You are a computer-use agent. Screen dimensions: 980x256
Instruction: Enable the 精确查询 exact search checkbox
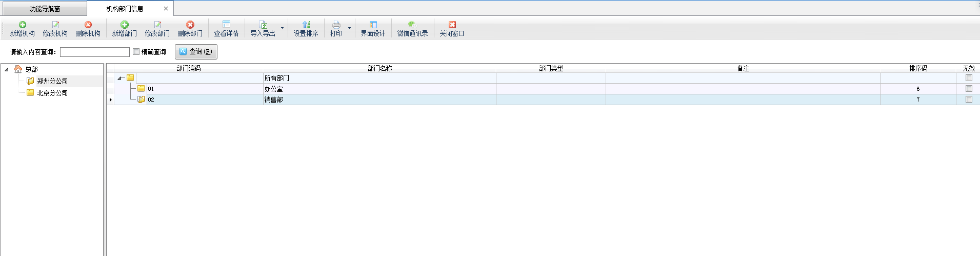pyautogui.click(x=136, y=52)
